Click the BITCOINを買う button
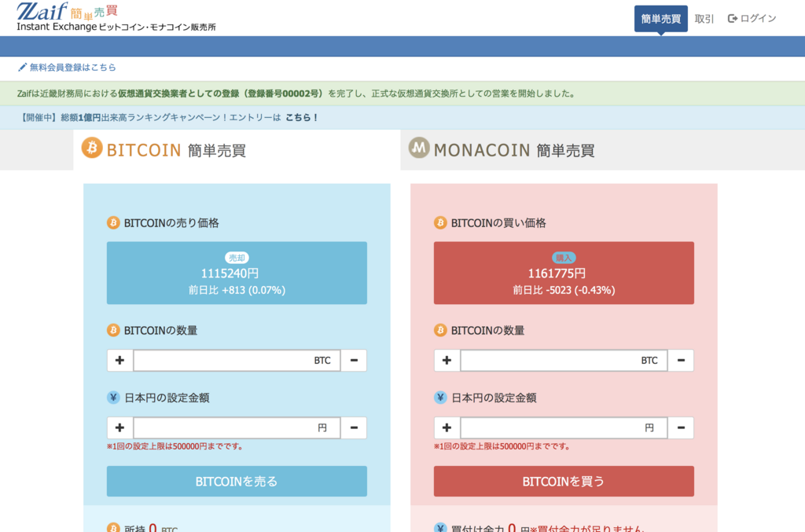 (564, 481)
